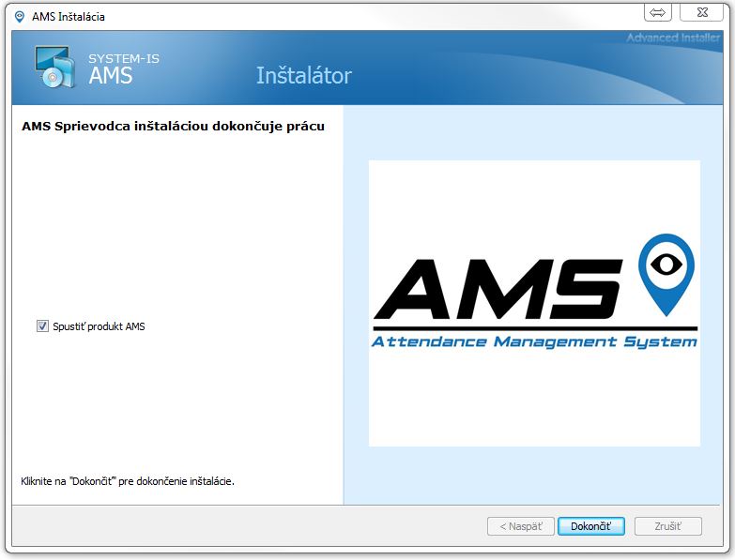Click the AMS Attendance Management System logo image
Screen dimensions: 735x560
(534, 303)
